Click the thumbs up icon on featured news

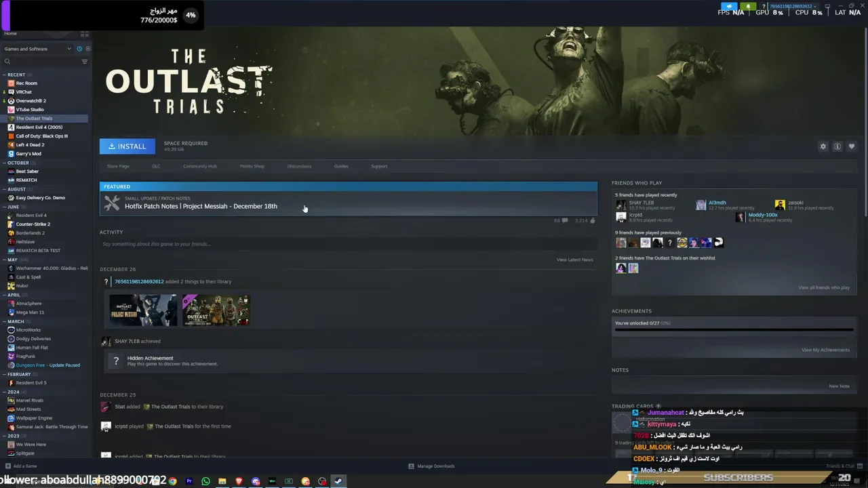pos(592,220)
